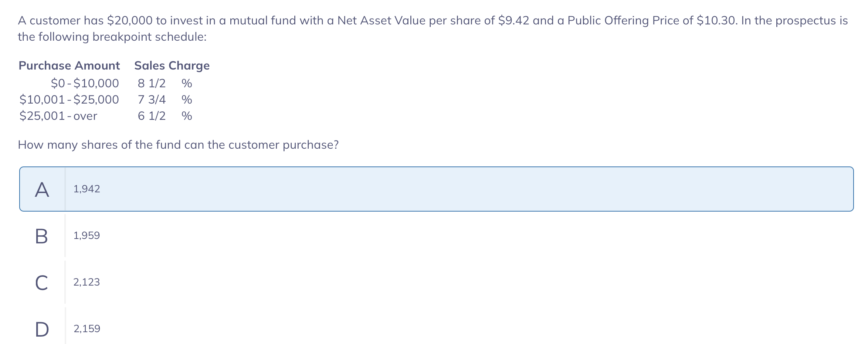Click the value 2,123 in option C
Image resolution: width=868 pixels, height=344 pixels.
[87, 282]
